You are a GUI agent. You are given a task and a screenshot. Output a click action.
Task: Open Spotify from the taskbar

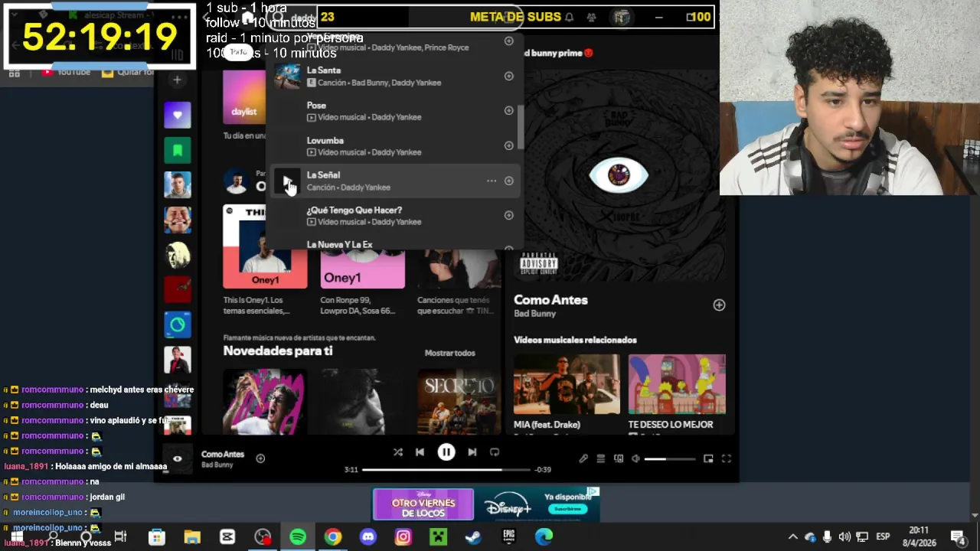(298, 537)
